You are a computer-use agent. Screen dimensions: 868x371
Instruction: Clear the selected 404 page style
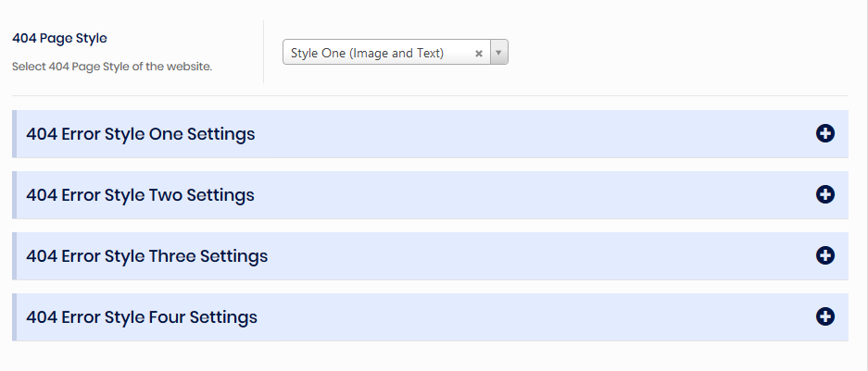pos(479,54)
